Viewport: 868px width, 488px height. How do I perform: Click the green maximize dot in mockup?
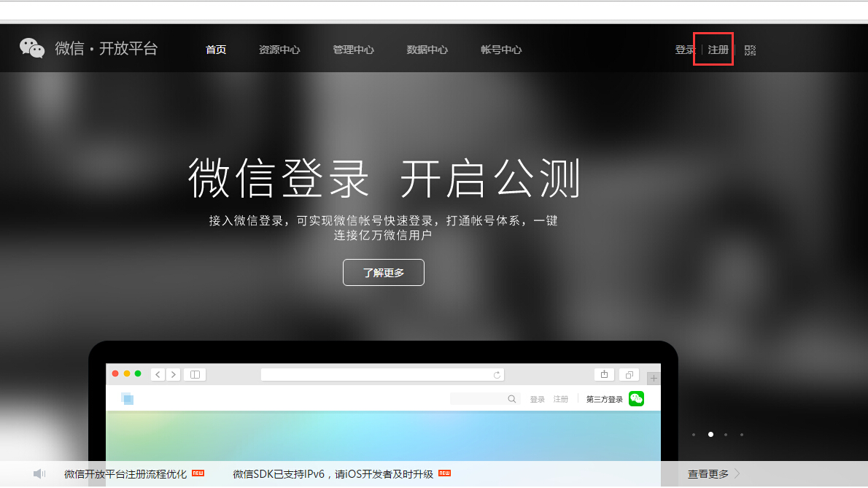(138, 374)
